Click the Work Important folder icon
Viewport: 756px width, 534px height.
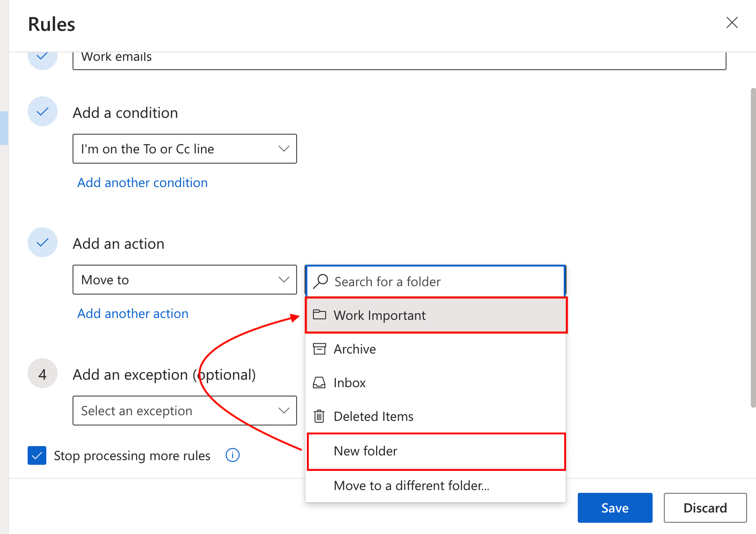(x=320, y=315)
